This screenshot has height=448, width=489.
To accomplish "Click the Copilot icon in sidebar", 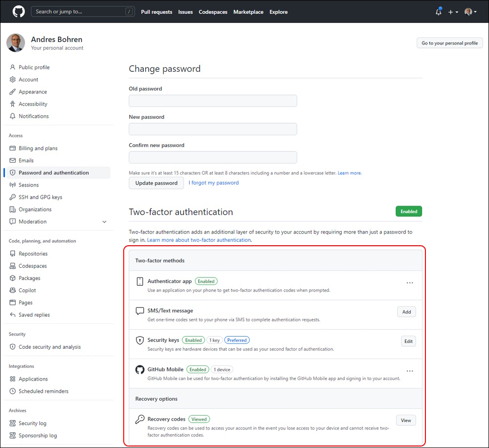I will [13, 290].
